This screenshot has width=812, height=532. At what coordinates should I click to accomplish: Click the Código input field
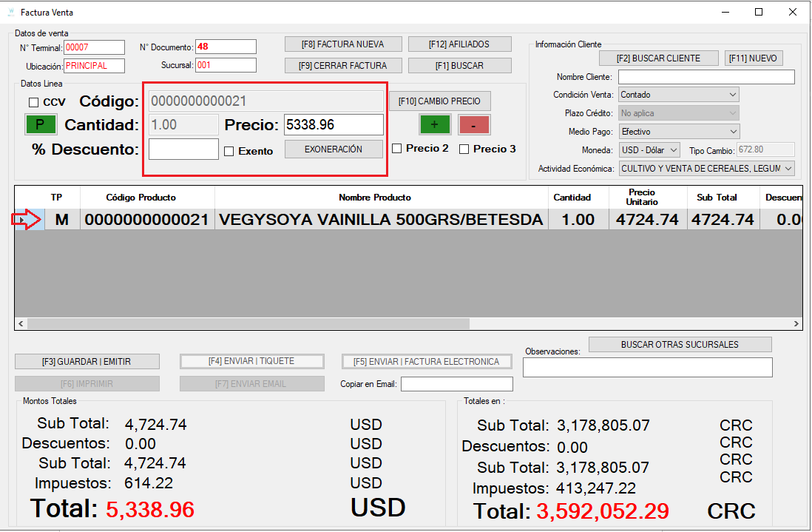tap(266, 101)
